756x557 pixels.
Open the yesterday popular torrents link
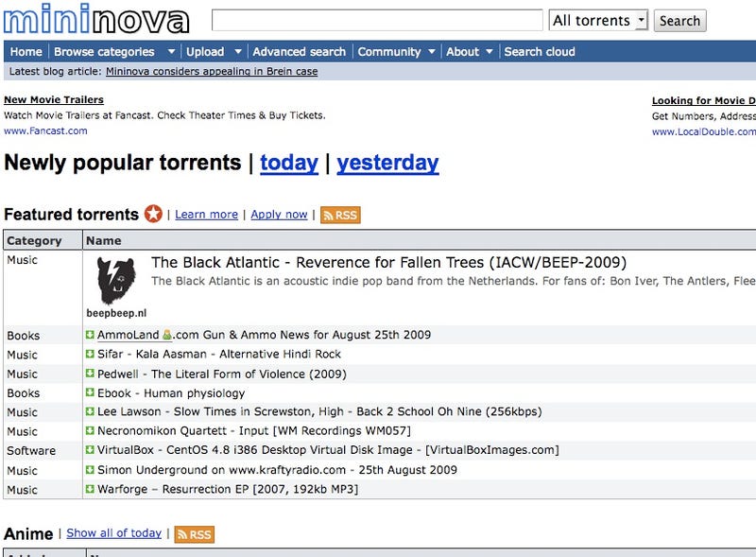pos(387,164)
